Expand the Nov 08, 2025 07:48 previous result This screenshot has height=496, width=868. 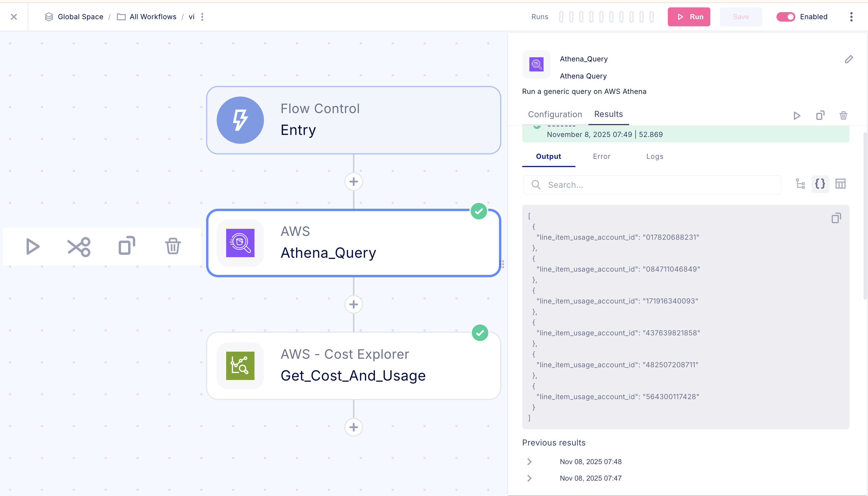tap(529, 461)
